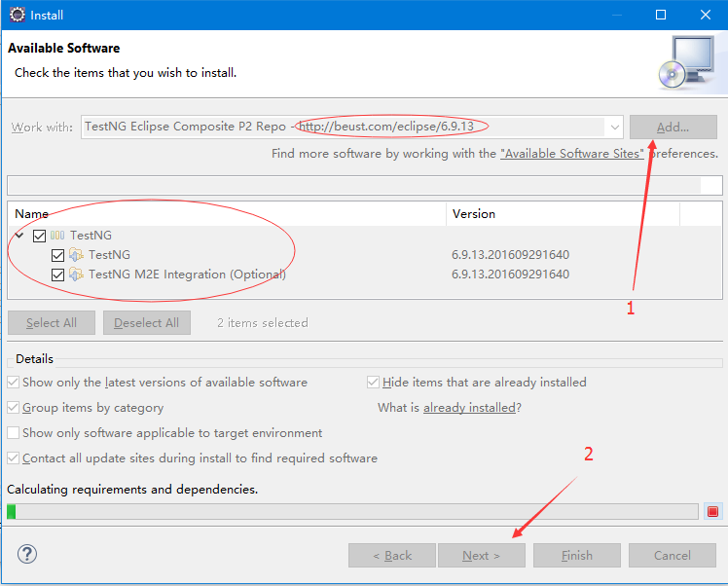
Task: Click "Check the items that you wish to install."
Action: tap(126, 73)
